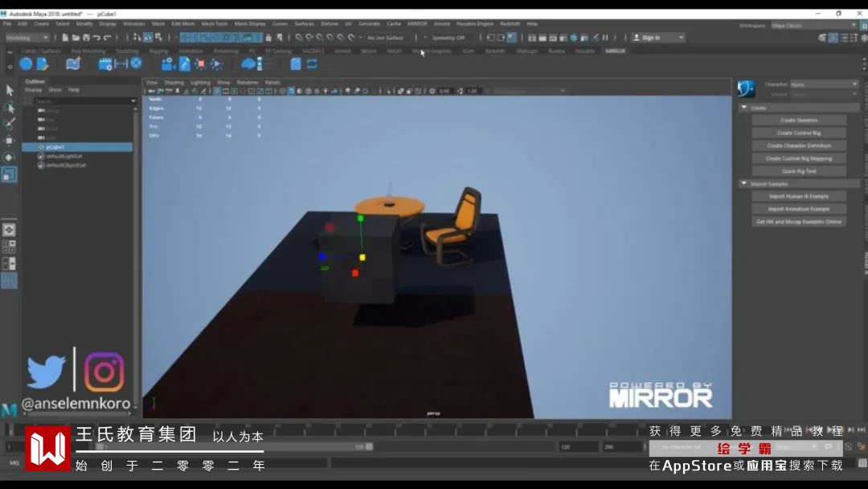Click the round blue disc shelf icon
The width and height of the screenshot is (868, 489).
click(x=136, y=64)
